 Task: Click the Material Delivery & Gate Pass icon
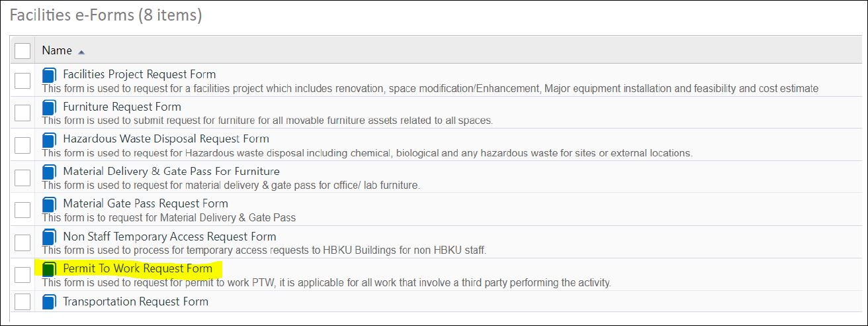pyautogui.click(x=49, y=172)
